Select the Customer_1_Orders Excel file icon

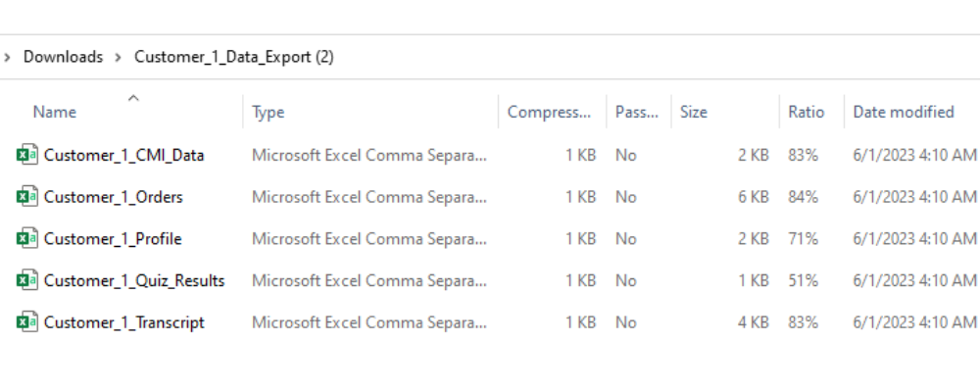[26, 196]
